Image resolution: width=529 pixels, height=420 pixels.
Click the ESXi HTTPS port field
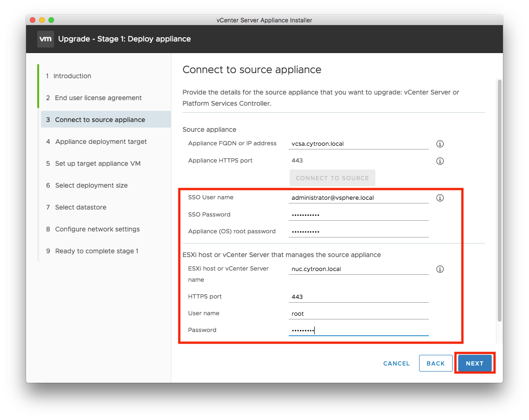click(359, 297)
